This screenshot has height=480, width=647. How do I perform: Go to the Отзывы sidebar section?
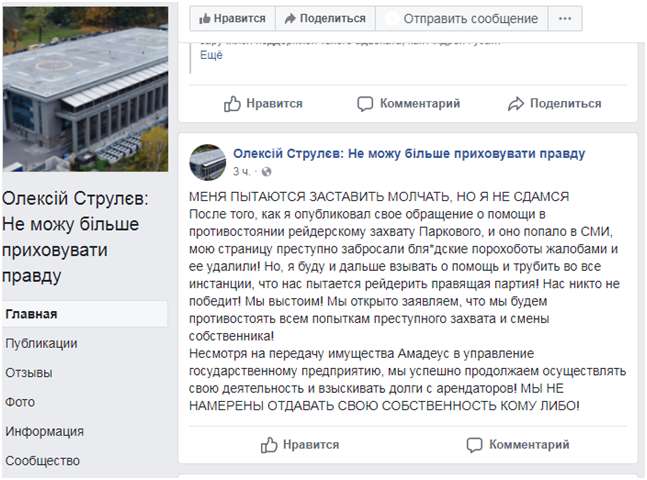tap(28, 372)
